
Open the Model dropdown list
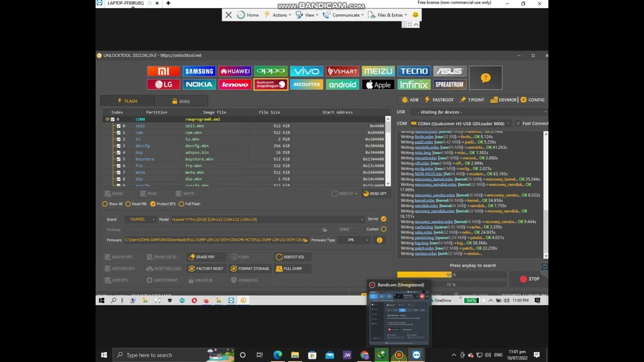pyautogui.click(x=267, y=219)
